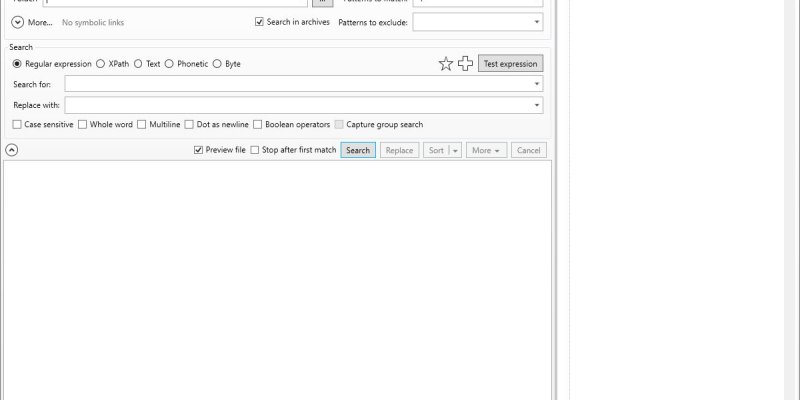Choose the Phonetic search option
This screenshot has width=800, height=400.
point(170,64)
